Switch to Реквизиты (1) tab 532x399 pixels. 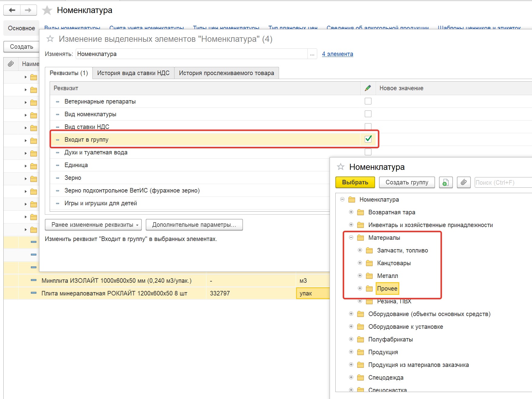point(69,73)
